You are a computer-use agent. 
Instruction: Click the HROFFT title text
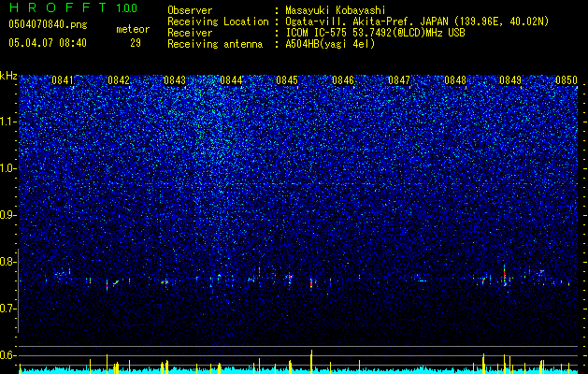(x=58, y=7)
